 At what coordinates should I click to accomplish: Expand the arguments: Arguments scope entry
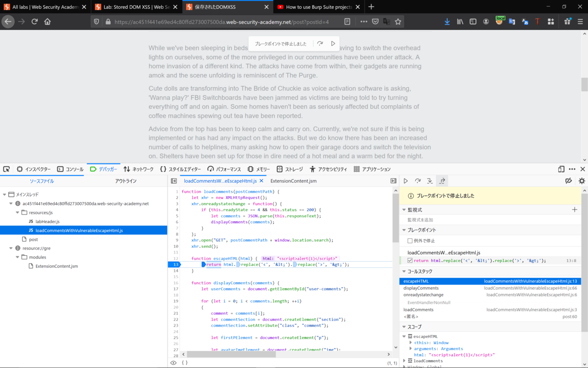pyautogui.click(x=411, y=349)
